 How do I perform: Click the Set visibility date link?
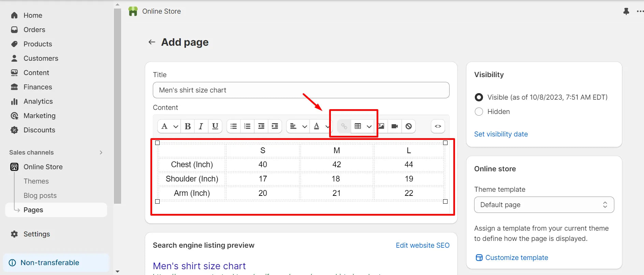[x=501, y=134]
